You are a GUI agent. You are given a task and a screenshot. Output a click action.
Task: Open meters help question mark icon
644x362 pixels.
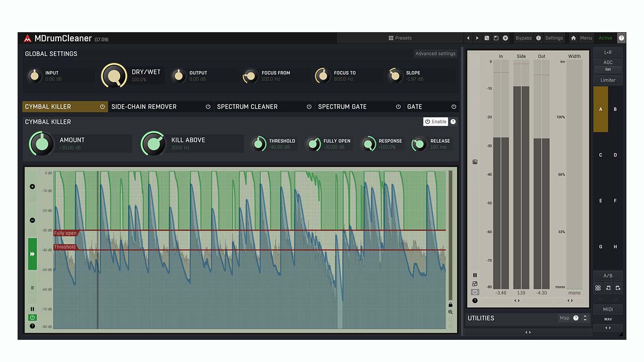click(x=475, y=301)
